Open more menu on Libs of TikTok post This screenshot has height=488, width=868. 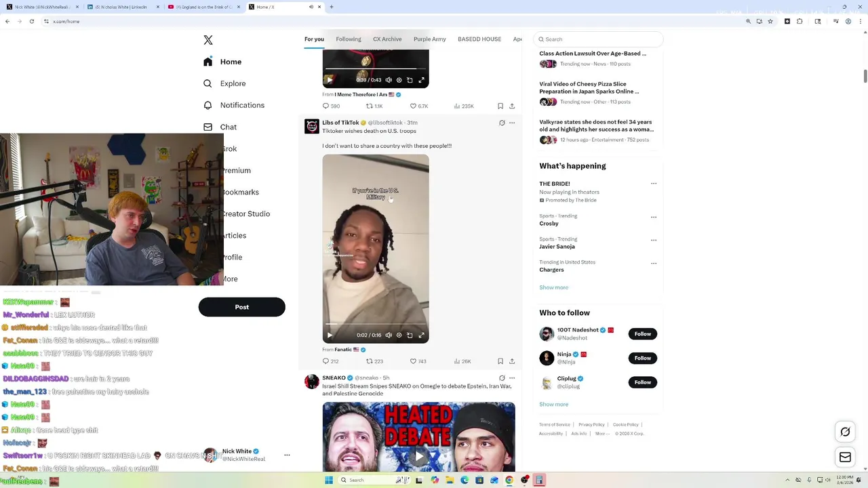pyautogui.click(x=512, y=123)
